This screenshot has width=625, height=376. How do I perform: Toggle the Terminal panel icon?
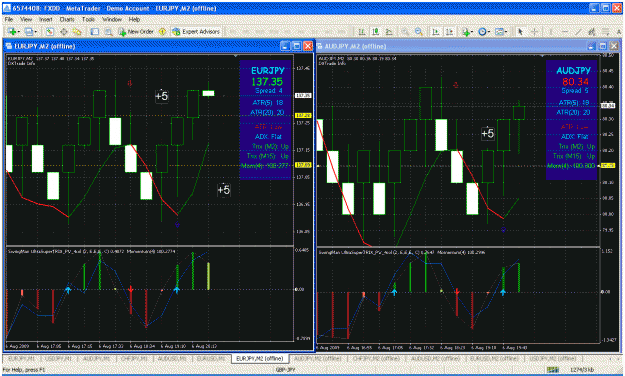94,31
